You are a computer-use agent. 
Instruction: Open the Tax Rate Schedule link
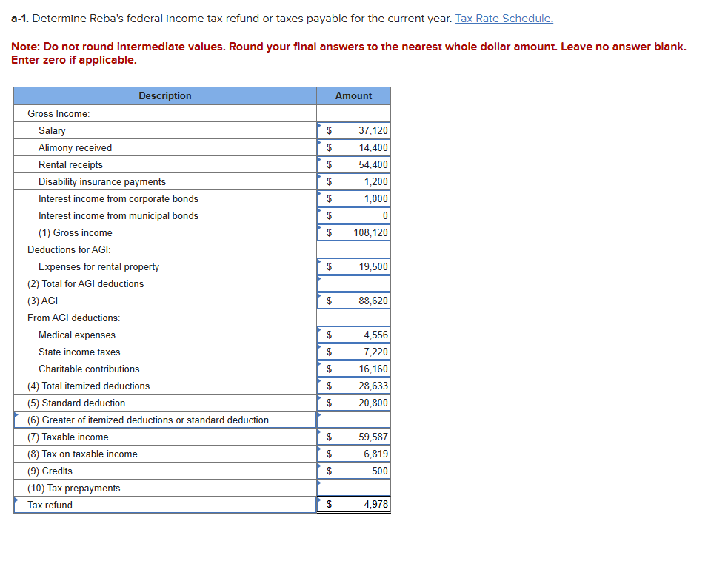(504, 19)
